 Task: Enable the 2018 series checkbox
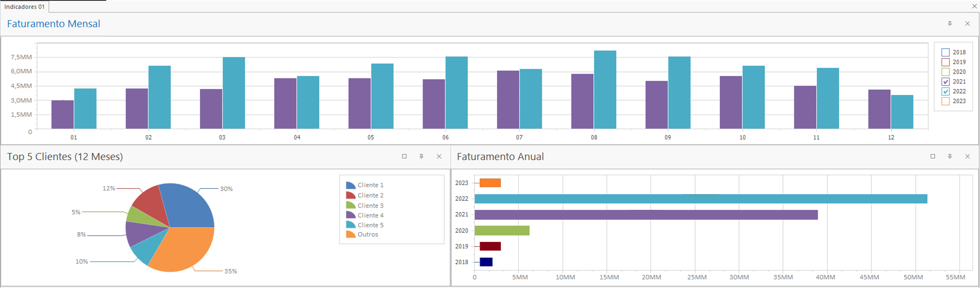click(945, 53)
